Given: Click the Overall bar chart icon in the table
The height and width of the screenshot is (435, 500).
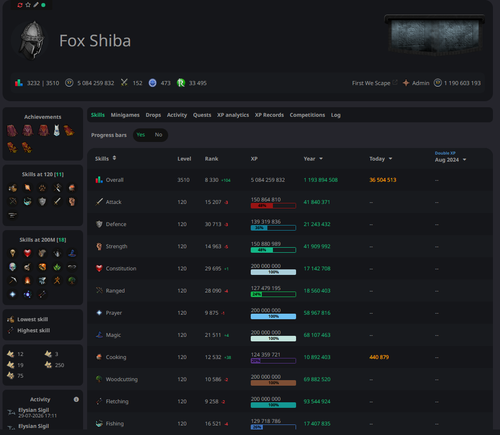Looking at the screenshot, I should (x=99, y=180).
